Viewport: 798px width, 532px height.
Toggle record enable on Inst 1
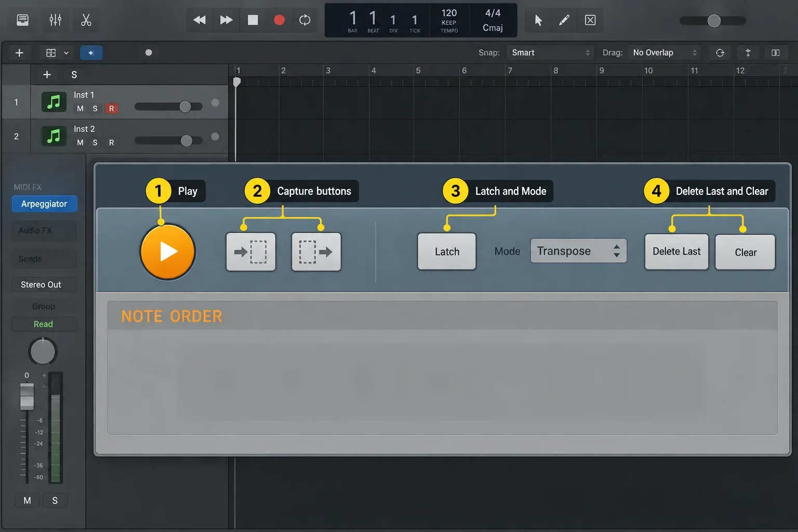pos(111,109)
